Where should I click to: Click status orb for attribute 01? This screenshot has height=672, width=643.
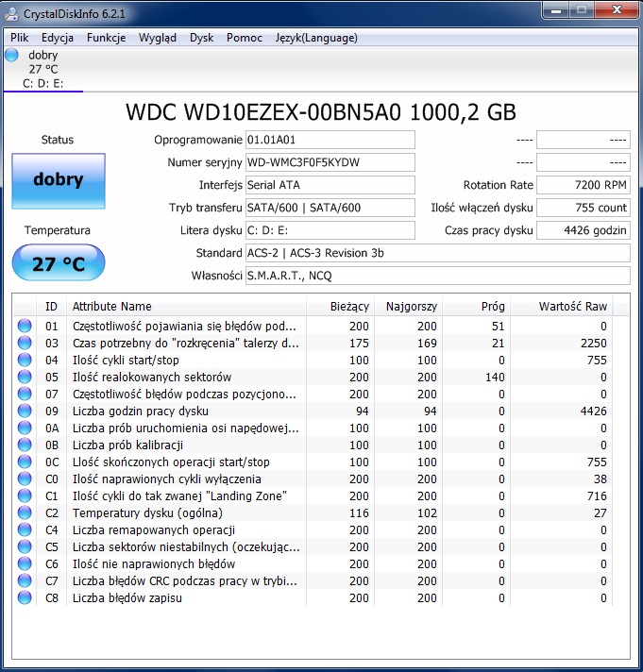click(25, 326)
